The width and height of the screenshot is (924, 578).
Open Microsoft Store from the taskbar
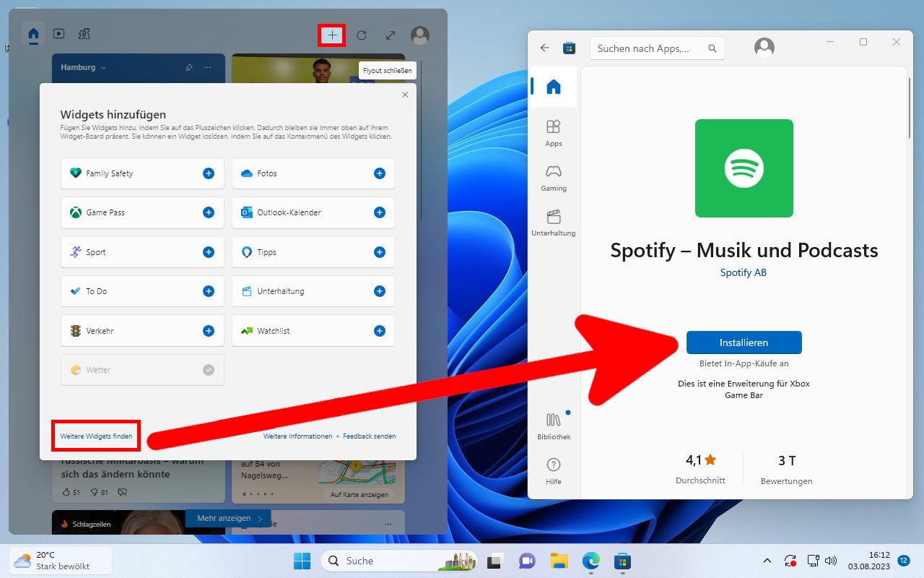pos(623,561)
